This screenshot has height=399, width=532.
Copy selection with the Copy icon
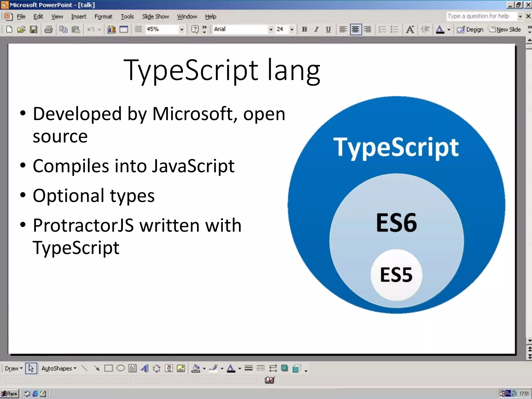(63, 29)
